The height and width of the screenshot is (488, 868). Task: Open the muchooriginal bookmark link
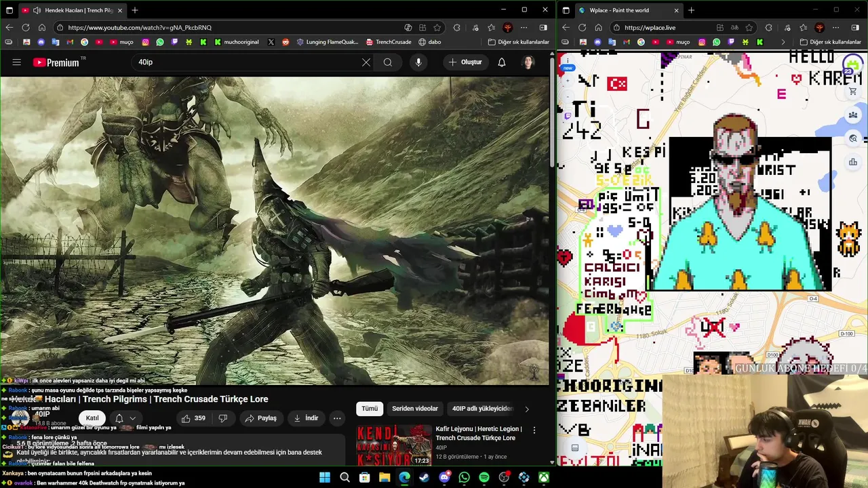click(x=237, y=42)
